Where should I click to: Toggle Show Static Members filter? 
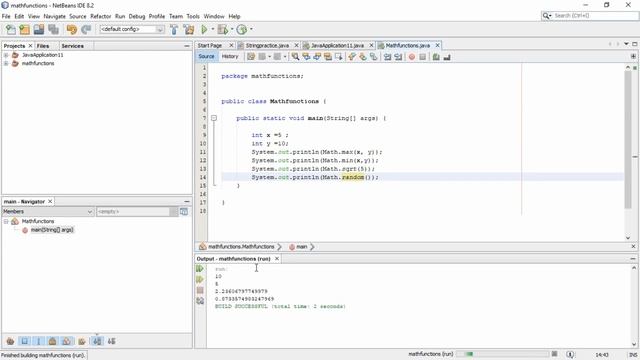point(38,341)
